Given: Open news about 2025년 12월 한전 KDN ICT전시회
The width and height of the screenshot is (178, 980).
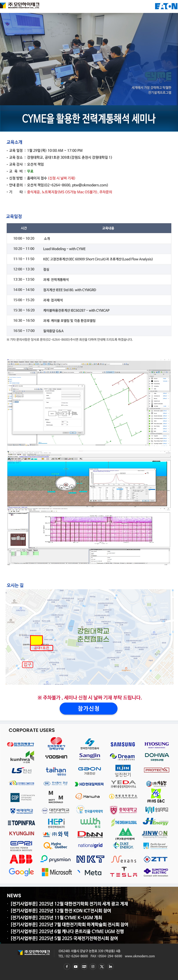Looking at the screenshot, I should click(x=61, y=910).
